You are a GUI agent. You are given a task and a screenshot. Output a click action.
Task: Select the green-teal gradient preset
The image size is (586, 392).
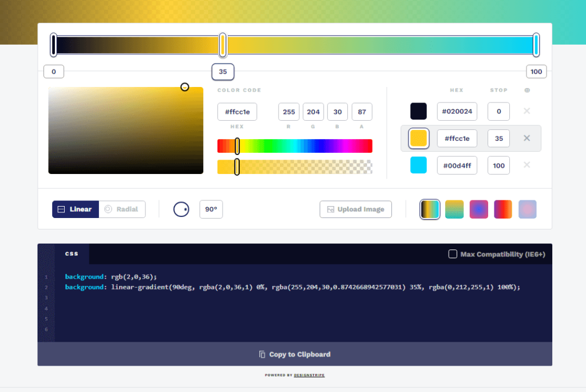(x=454, y=209)
